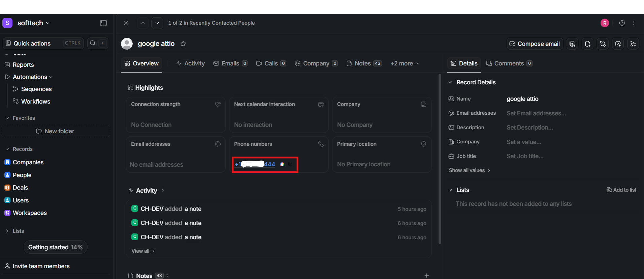Click Set Description field
The image size is (644, 279).
click(x=530, y=128)
